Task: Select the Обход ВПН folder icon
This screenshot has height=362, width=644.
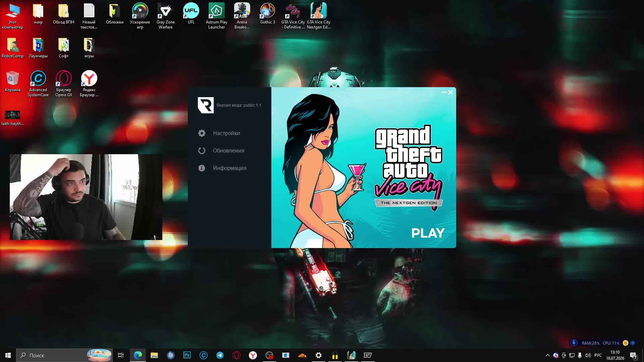Action: [x=63, y=14]
